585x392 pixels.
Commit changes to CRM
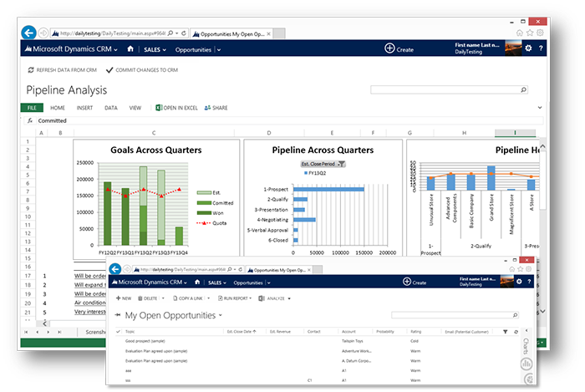(142, 69)
